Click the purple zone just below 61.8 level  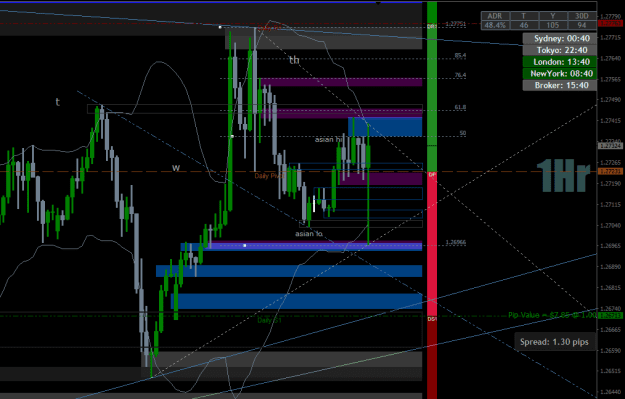pos(342,114)
